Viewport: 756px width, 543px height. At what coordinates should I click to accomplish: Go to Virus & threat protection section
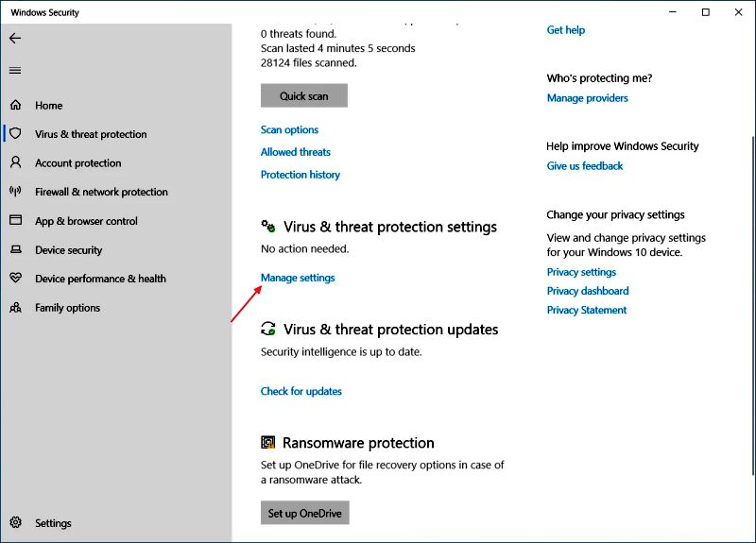(91, 134)
